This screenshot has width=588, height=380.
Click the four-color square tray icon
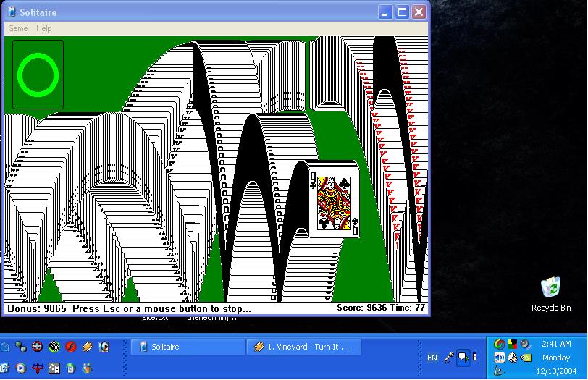coord(513,344)
